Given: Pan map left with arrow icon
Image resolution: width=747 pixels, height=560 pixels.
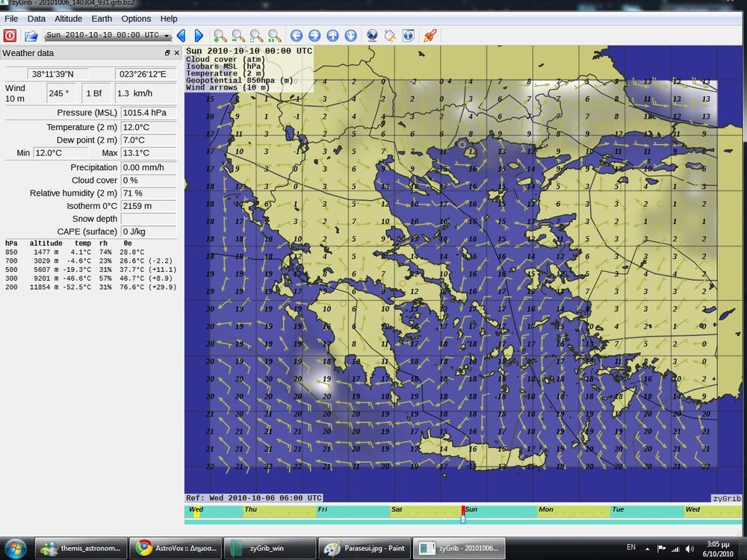Looking at the screenshot, I should [297, 35].
